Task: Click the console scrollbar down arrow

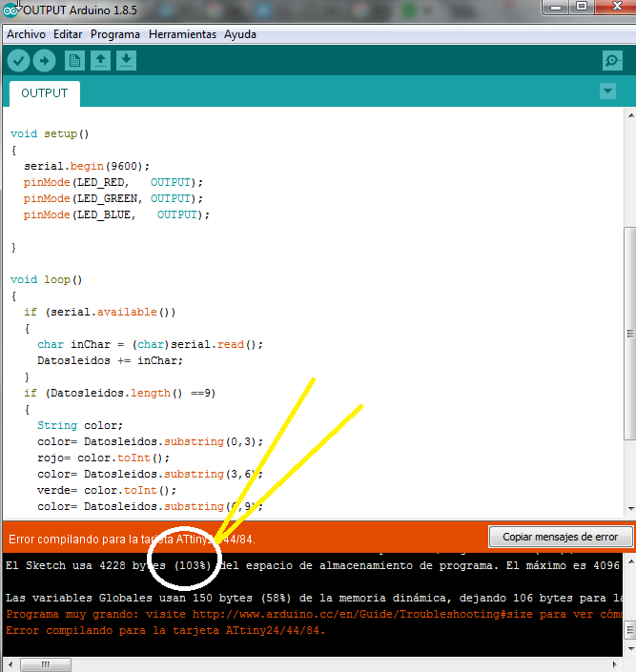Action: point(630,648)
